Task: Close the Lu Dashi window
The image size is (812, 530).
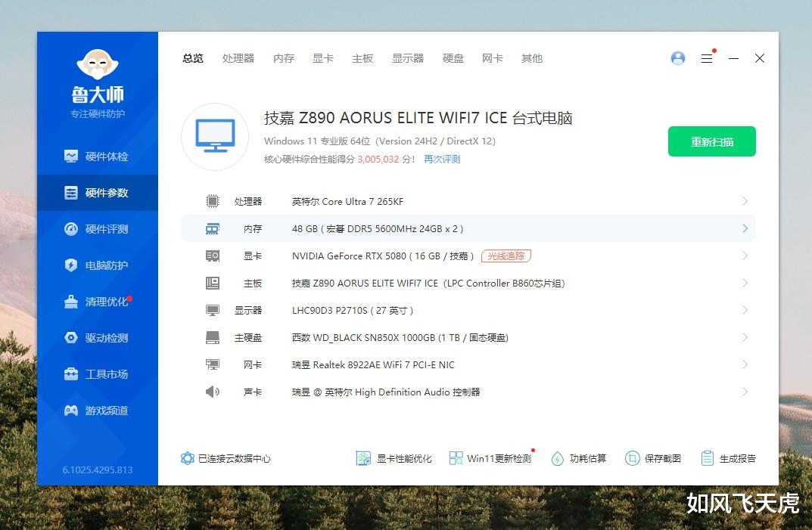Action: tap(760, 58)
